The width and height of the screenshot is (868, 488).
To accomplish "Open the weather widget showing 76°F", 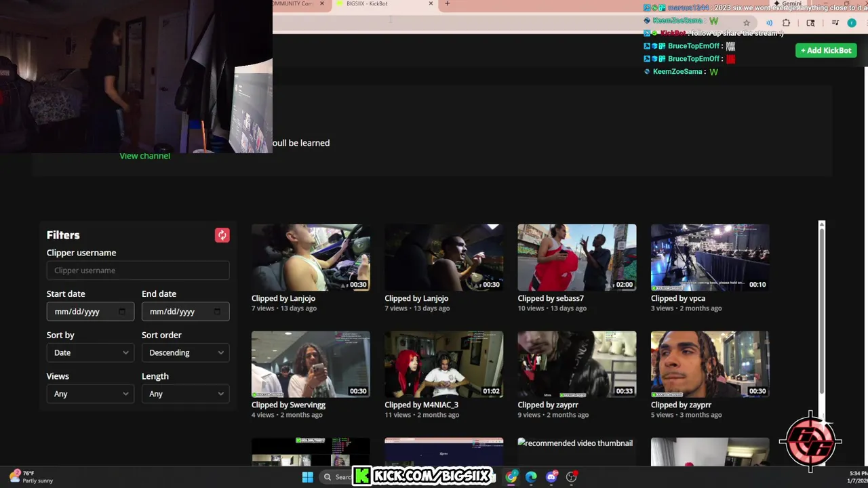I will tap(31, 477).
